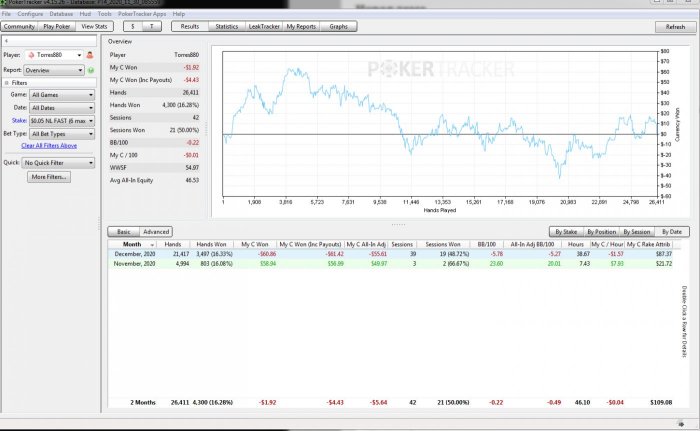This screenshot has width=700, height=431.
Task: Click the More Filters... button
Action: [49, 177]
